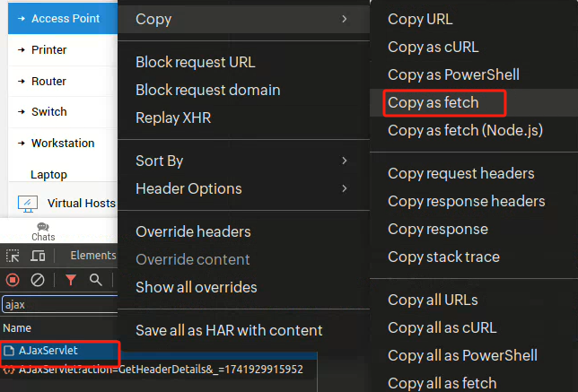Open network search with magnifier icon
The image size is (578, 392).
[x=95, y=280]
